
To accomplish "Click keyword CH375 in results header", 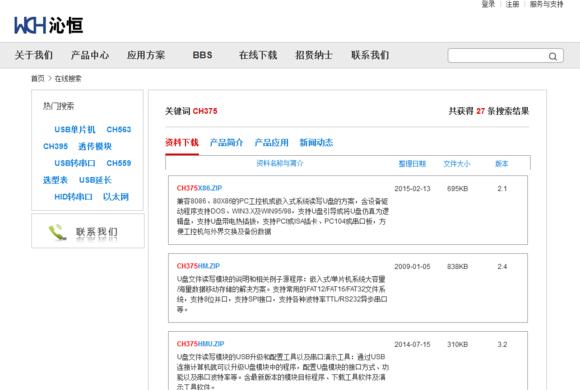I will [x=205, y=111].
